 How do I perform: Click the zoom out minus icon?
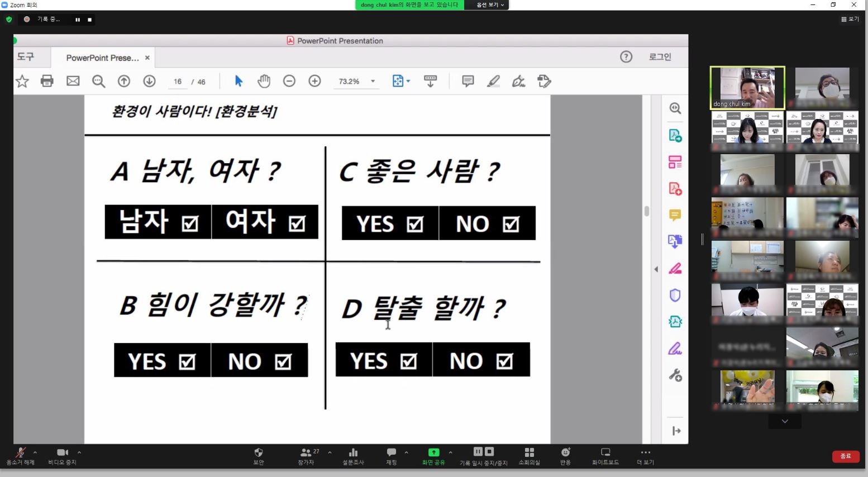pyautogui.click(x=289, y=81)
